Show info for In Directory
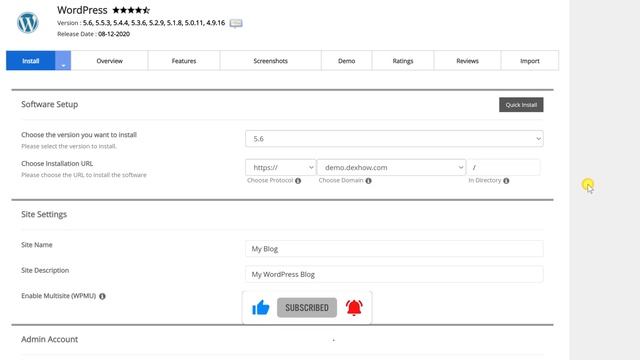Image resolution: width=640 pixels, height=360 pixels. (506, 181)
